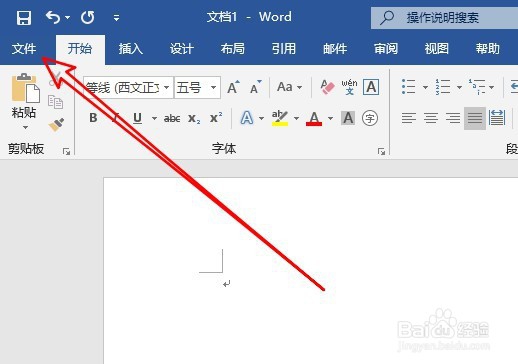Toggle superscript formatting
The image size is (518, 364).
click(216, 118)
